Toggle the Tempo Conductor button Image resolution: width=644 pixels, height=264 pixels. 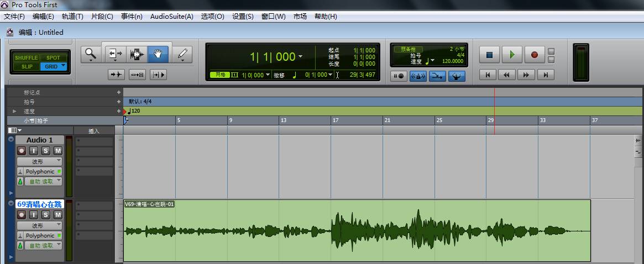click(x=457, y=76)
